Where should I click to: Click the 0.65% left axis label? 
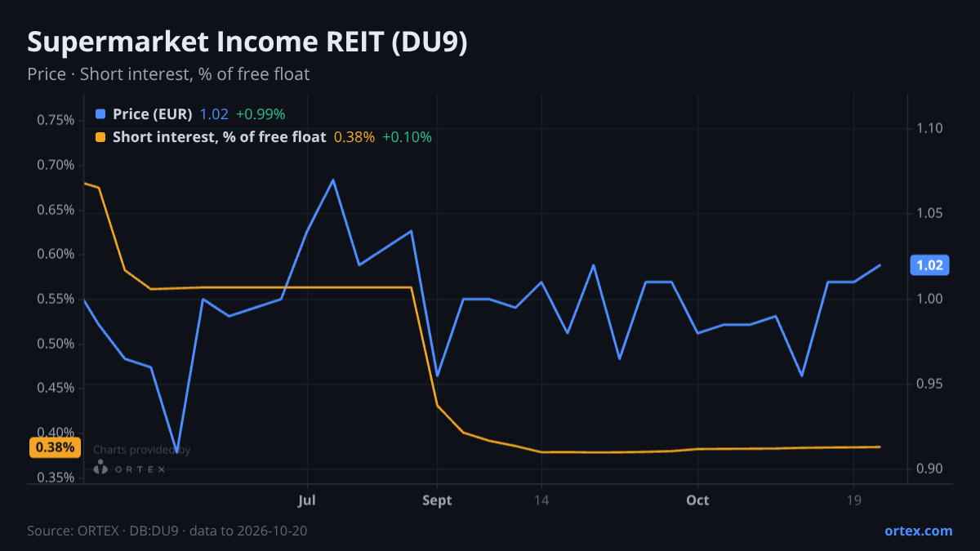pos(56,210)
